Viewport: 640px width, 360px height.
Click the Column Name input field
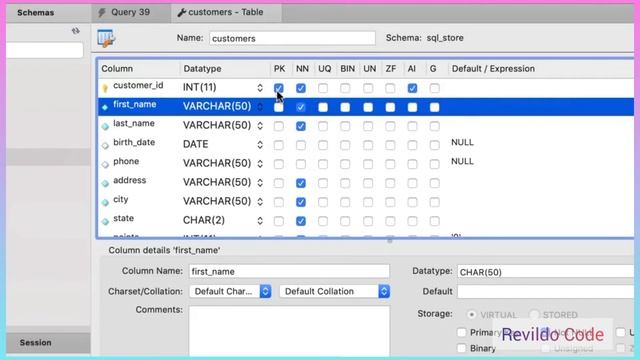point(289,271)
